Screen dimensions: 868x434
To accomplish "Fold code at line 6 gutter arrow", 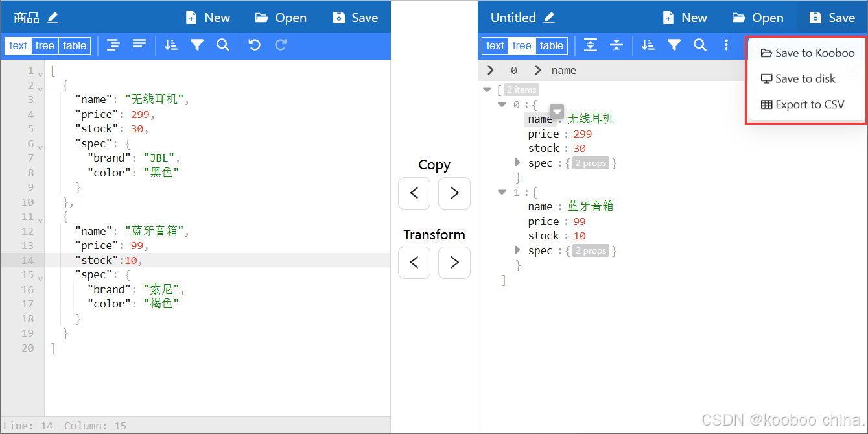I will point(40,147).
